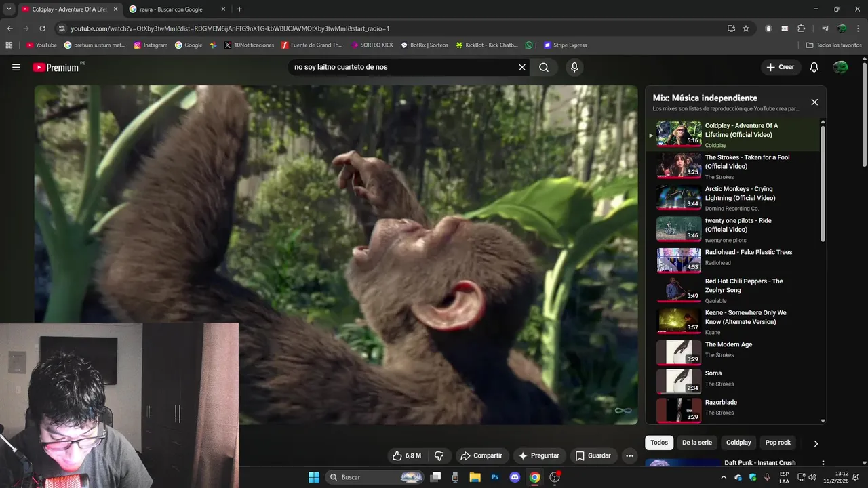The height and width of the screenshot is (488, 868).
Task: Open Photoshop from the taskbar
Action: click(495, 477)
